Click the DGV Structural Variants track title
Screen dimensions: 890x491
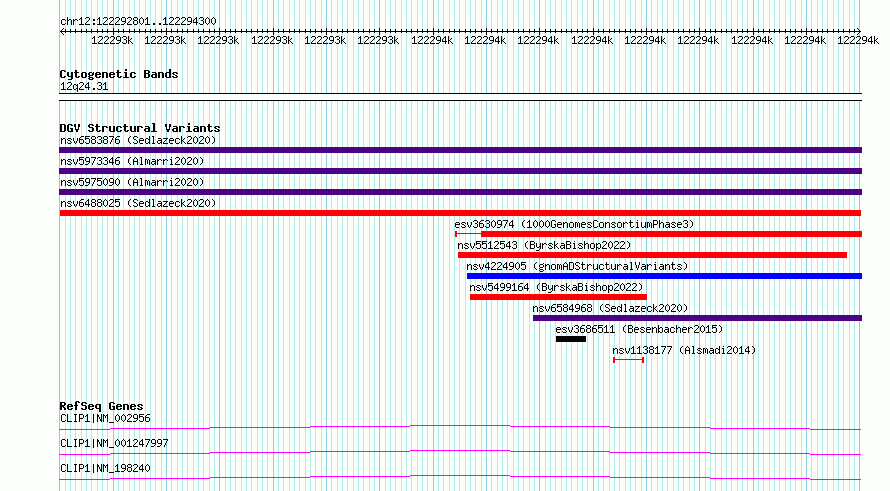(x=140, y=128)
